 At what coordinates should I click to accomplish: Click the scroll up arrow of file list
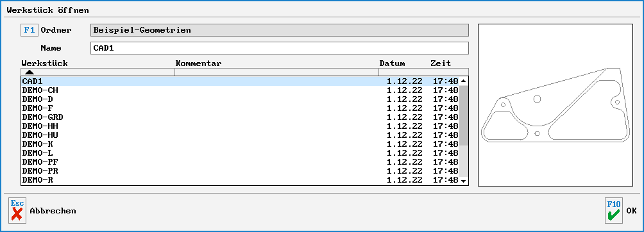(x=463, y=81)
